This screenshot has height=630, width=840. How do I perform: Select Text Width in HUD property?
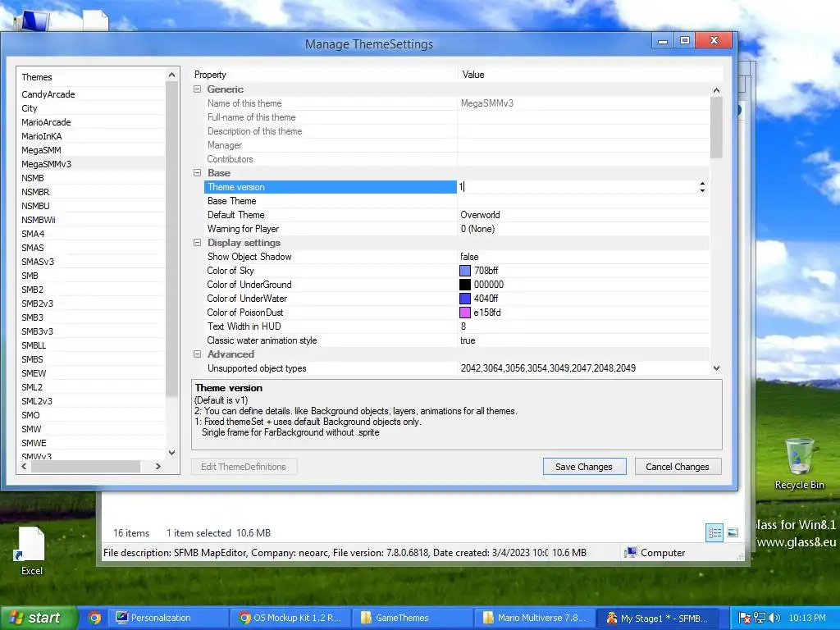click(x=331, y=326)
